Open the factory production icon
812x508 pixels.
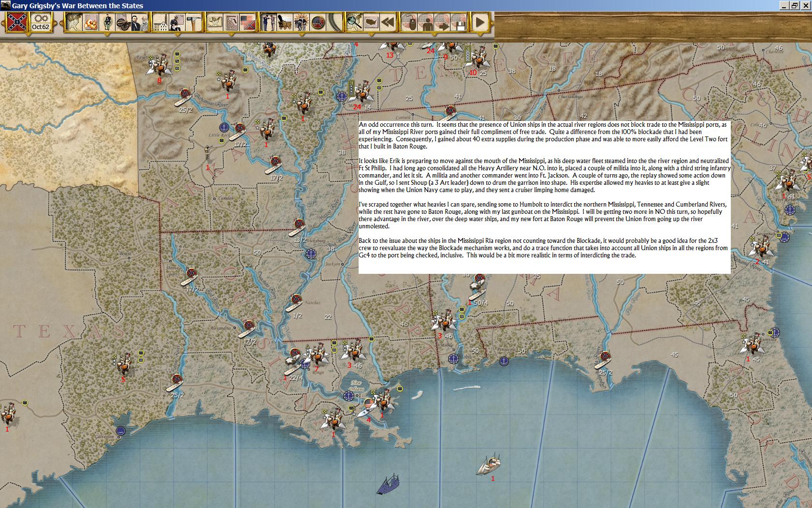pos(160,22)
